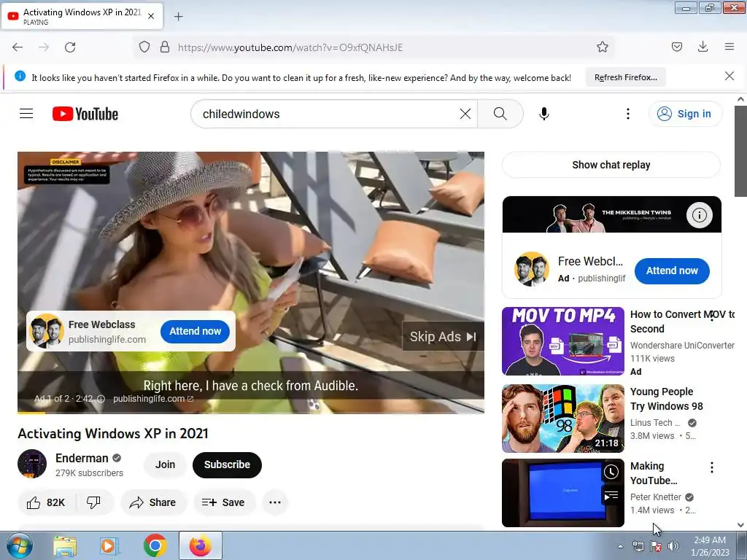Screen dimensions: 747x560
Task: Close the Activating Windows XP tab
Action: [151, 16]
